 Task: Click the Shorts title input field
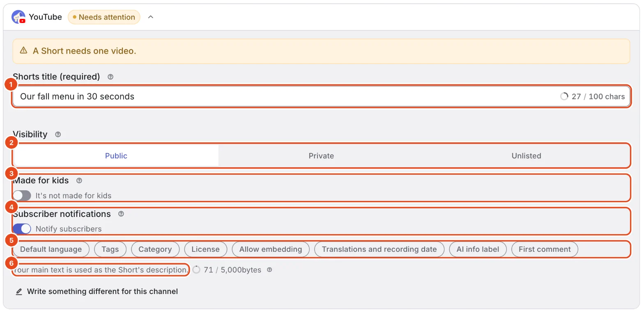(x=321, y=97)
